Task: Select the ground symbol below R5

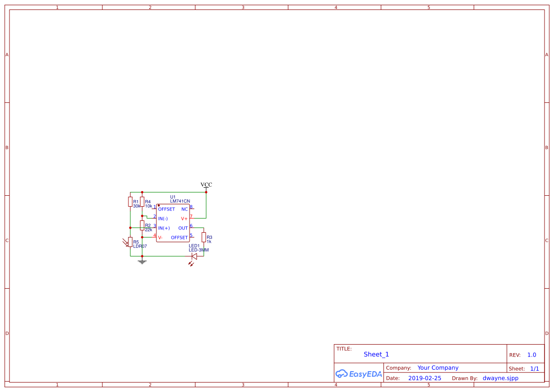Action: pyautogui.click(x=141, y=260)
